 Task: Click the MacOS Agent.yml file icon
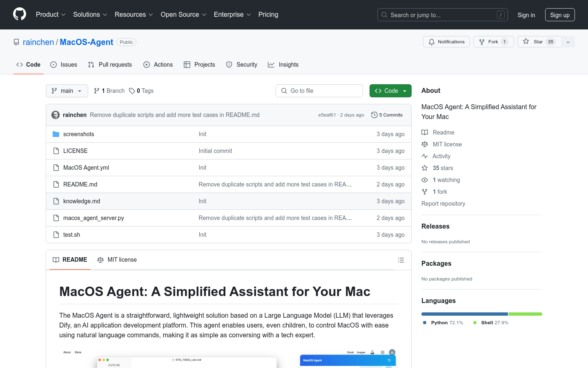pyautogui.click(x=56, y=168)
